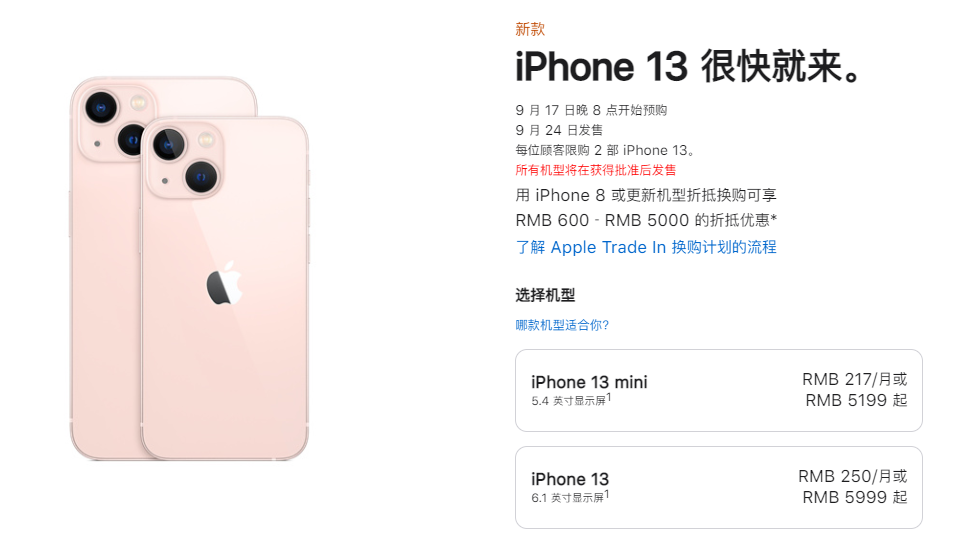
Task: Click the RMB 5199 起 price text
Action: (856, 400)
